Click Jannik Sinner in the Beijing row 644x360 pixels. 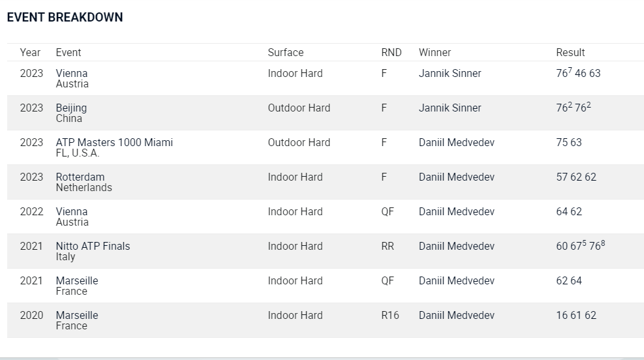450,108
